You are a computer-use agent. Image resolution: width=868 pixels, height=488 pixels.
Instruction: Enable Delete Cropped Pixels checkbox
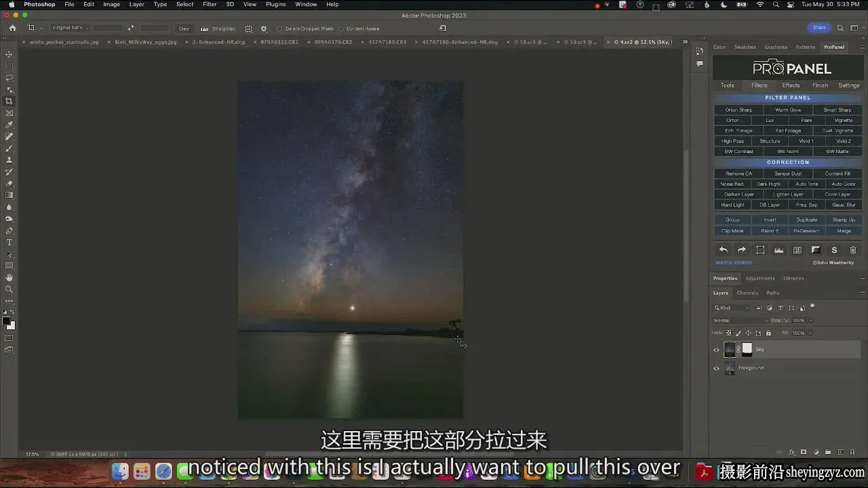279,28
